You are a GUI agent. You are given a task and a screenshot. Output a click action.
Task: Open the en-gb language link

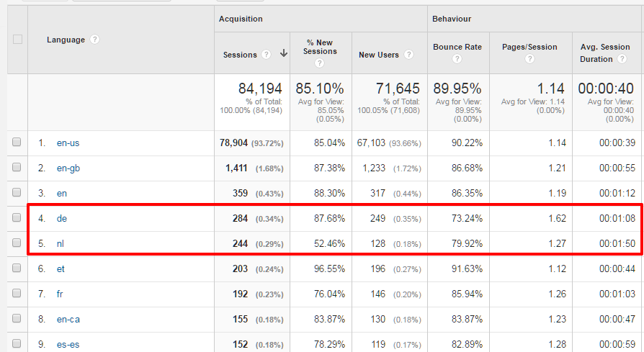[x=68, y=168]
